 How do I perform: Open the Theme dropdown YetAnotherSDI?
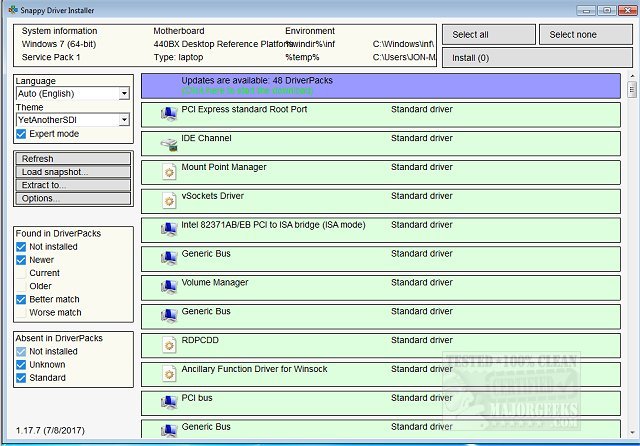(73, 120)
